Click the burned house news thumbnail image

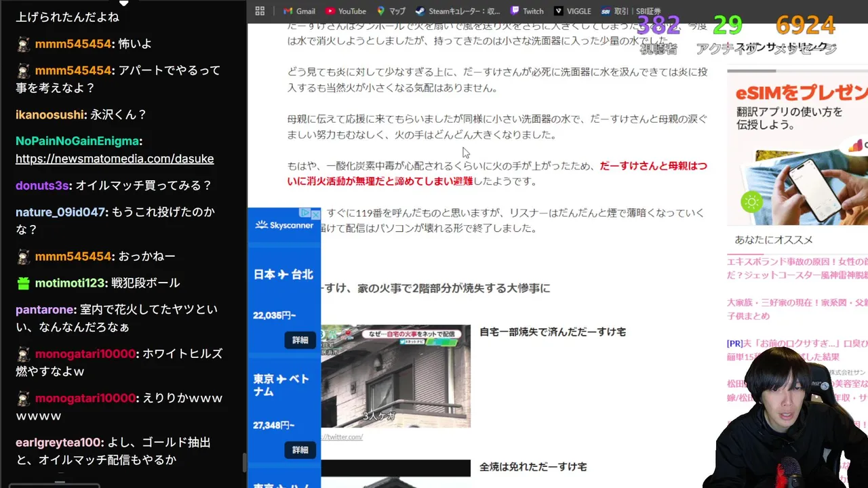[395, 376]
